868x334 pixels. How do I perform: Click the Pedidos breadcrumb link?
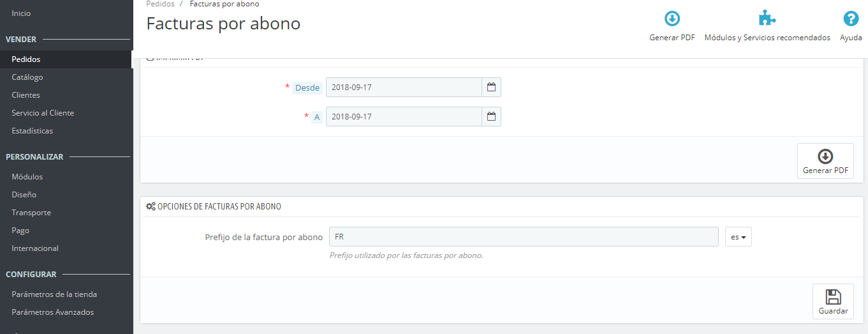[160, 4]
